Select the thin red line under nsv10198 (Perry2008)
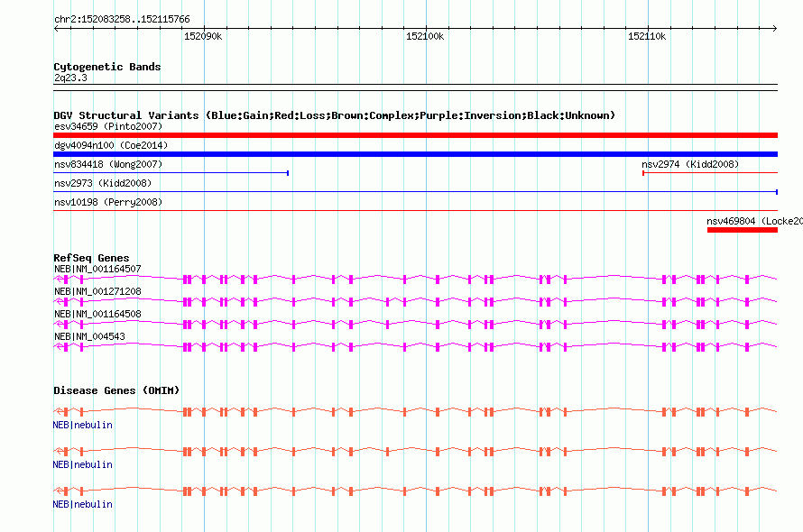 tap(415, 210)
